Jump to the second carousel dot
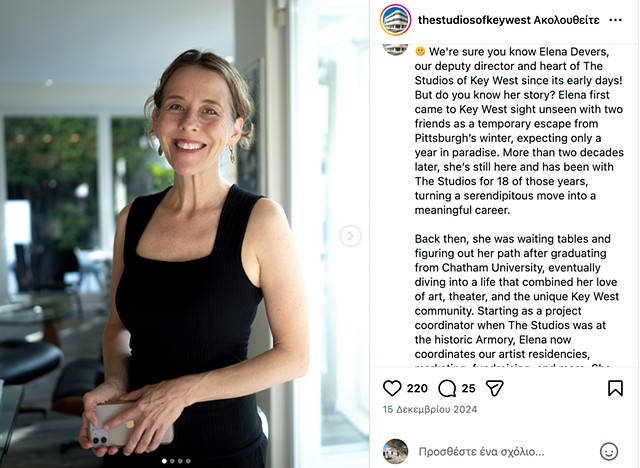640x468 pixels. click(x=172, y=461)
